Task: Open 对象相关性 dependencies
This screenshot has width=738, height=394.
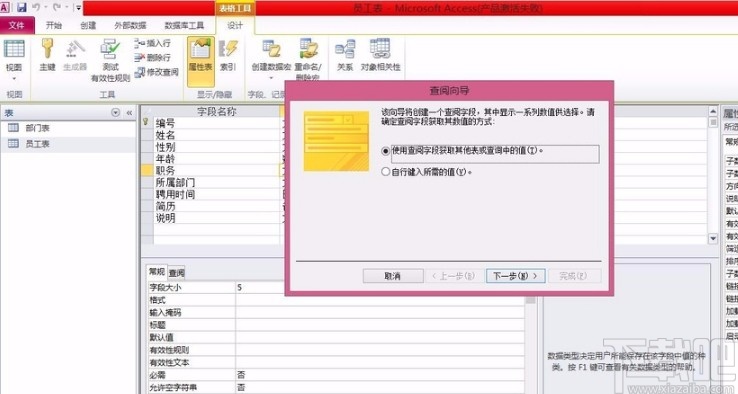Action: [x=380, y=55]
